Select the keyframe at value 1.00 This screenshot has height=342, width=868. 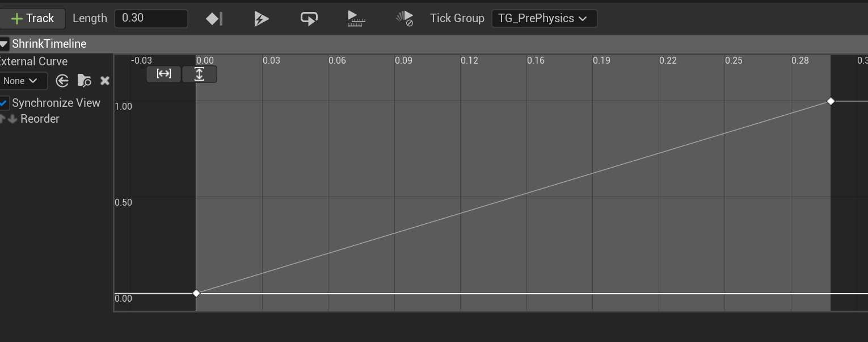pyautogui.click(x=831, y=101)
